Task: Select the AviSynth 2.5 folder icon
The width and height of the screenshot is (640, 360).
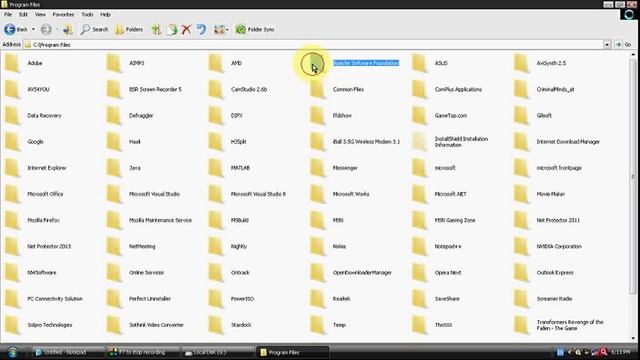Action: pos(522,63)
